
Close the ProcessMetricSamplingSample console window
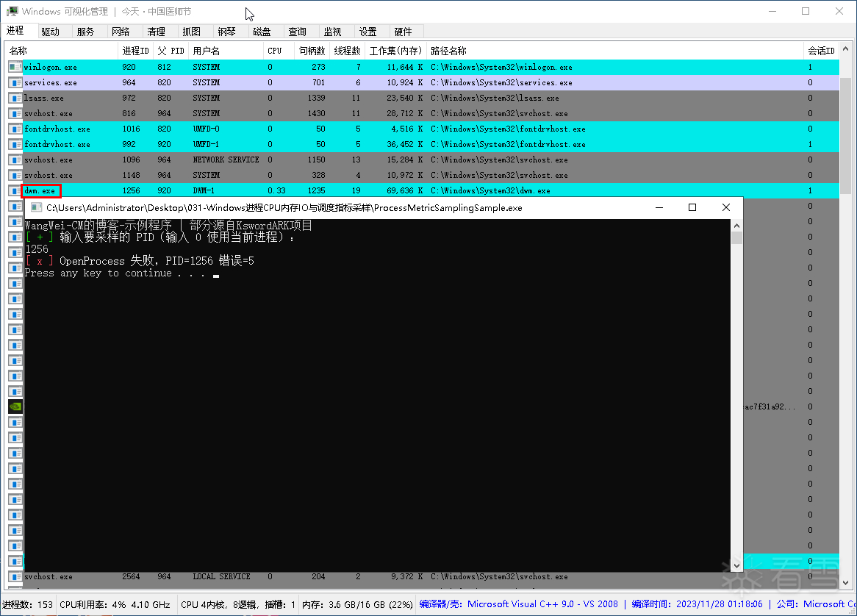pos(726,208)
